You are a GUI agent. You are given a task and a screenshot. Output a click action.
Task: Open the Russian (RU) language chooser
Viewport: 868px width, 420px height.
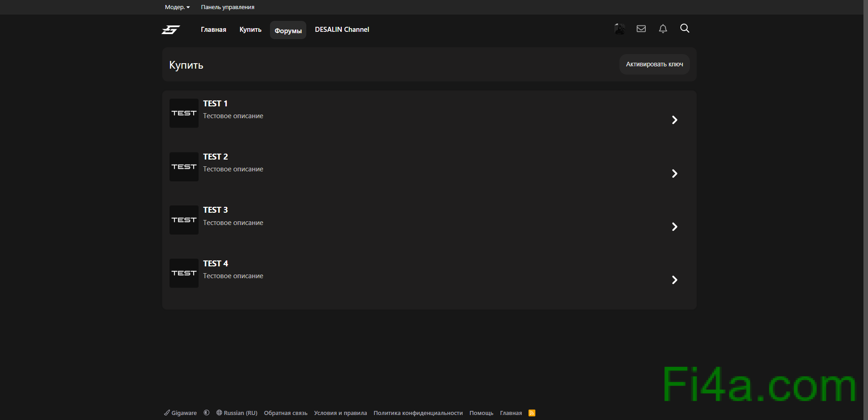click(x=237, y=413)
